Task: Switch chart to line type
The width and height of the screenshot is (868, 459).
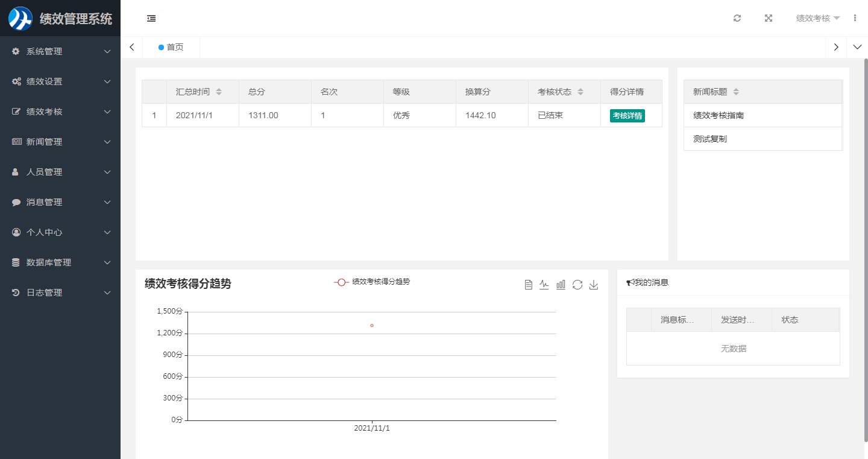Action: click(544, 285)
